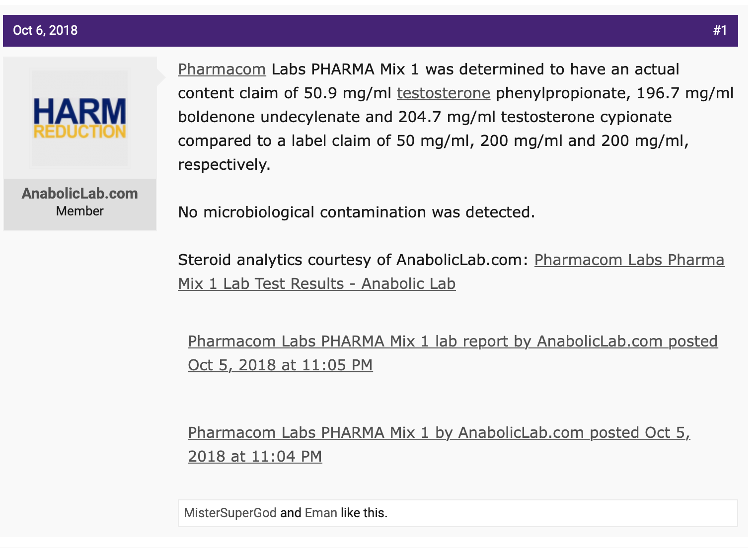Click the 'like this' text in the likes bar
The height and width of the screenshot is (548, 756).
364,513
